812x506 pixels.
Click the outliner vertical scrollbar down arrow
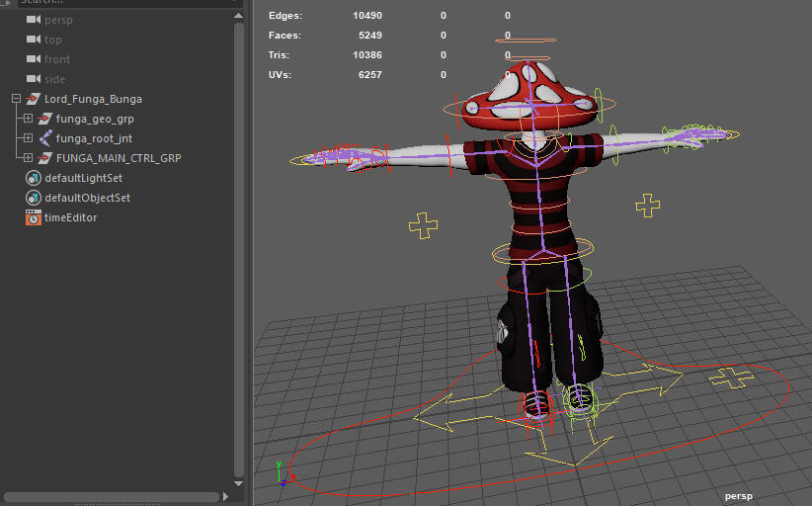(x=238, y=484)
